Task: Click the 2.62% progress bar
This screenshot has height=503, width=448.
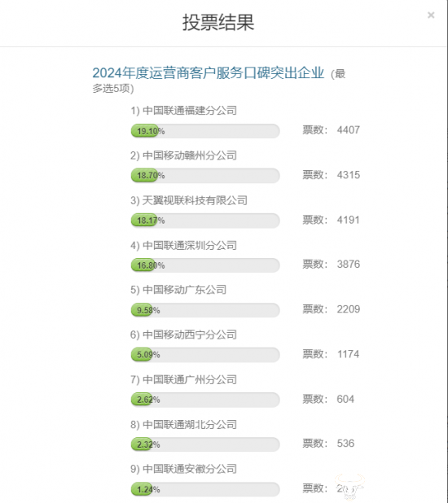Action: (x=205, y=400)
